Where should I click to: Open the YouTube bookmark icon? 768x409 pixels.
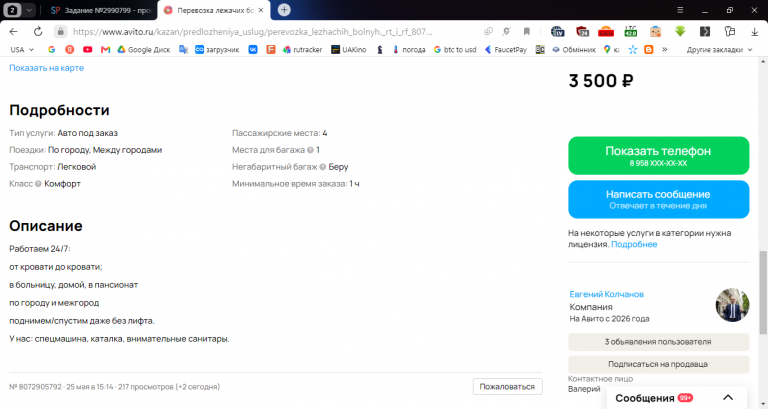(x=87, y=49)
